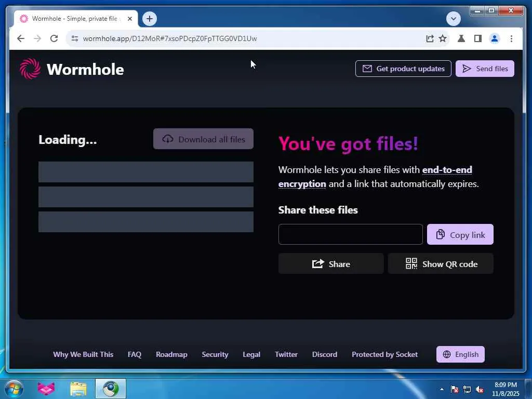Bookmark this page with the star icon
This screenshot has width=532, height=399.
point(443,38)
